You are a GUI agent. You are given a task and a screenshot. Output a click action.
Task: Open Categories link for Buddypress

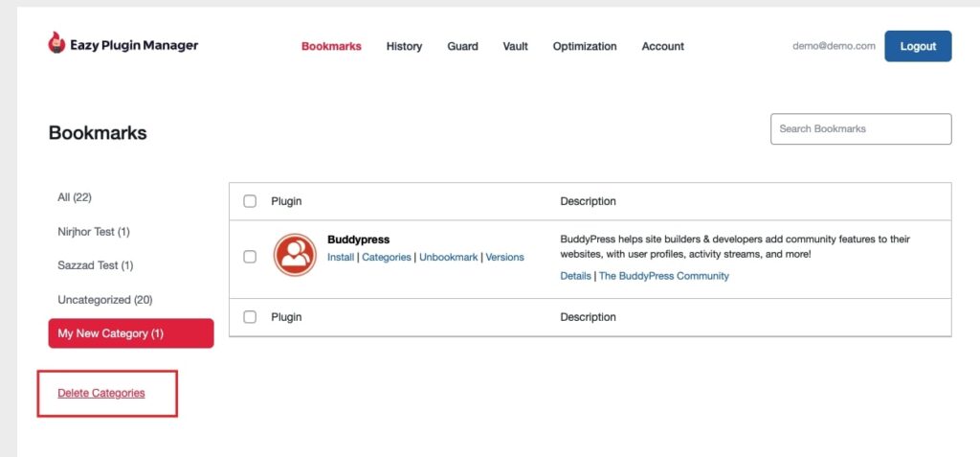[x=387, y=258]
